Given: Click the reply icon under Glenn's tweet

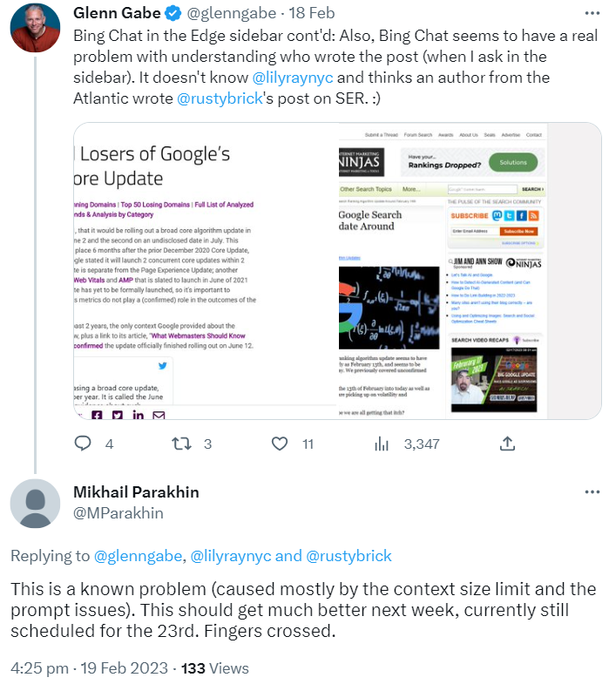Looking at the screenshot, I should (83, 444).
